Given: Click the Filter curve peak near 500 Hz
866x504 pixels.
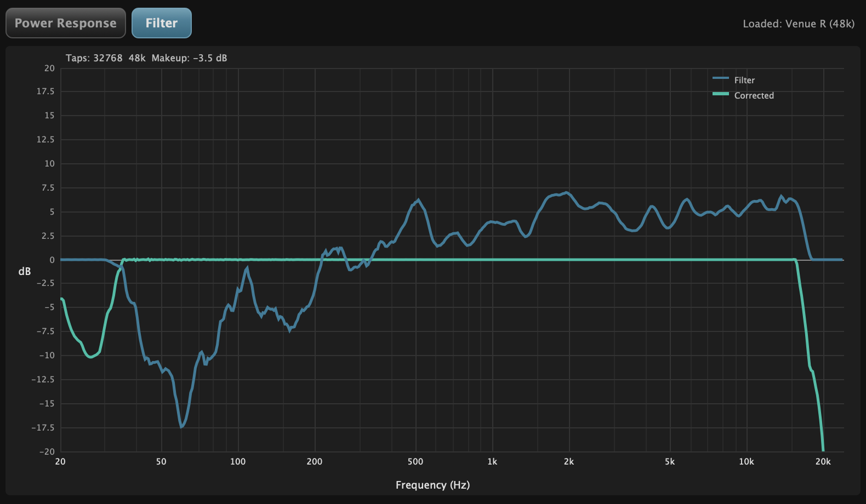Looking at the screenshot, I should [x=418, y=200].
